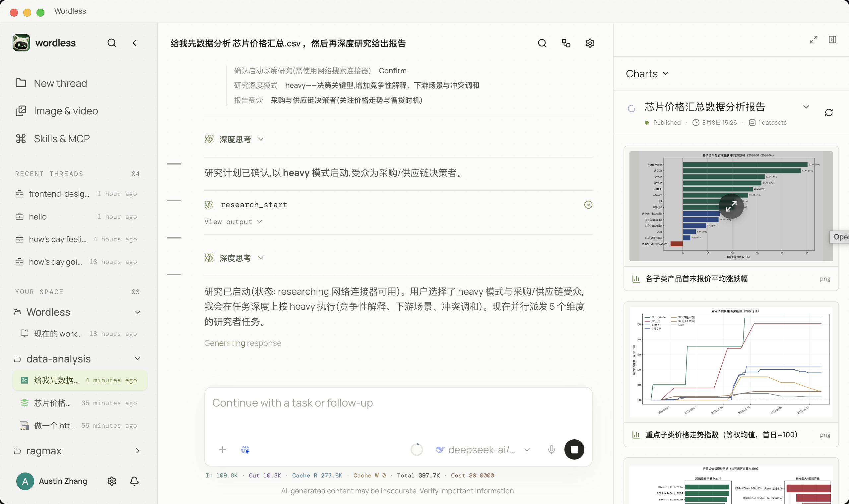Click the YOUR SPACE header
849x504 pixels.
[39, 292]
